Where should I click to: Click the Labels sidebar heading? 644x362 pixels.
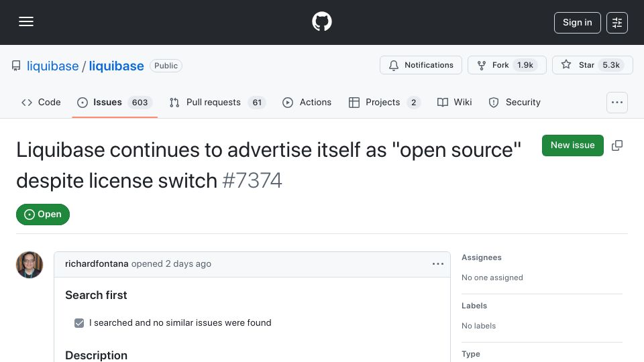click(x=474, y=306)
